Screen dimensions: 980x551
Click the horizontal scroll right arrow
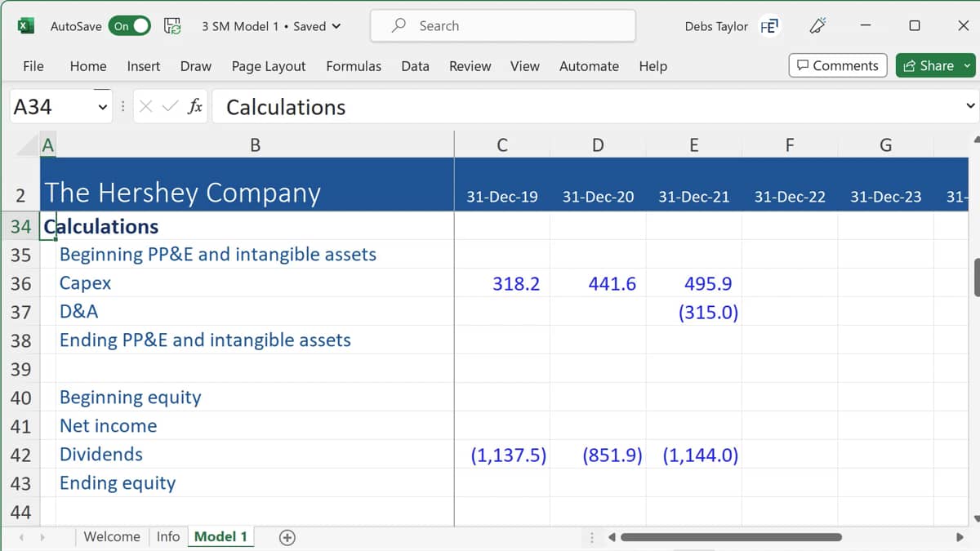(x=960, y=537)
